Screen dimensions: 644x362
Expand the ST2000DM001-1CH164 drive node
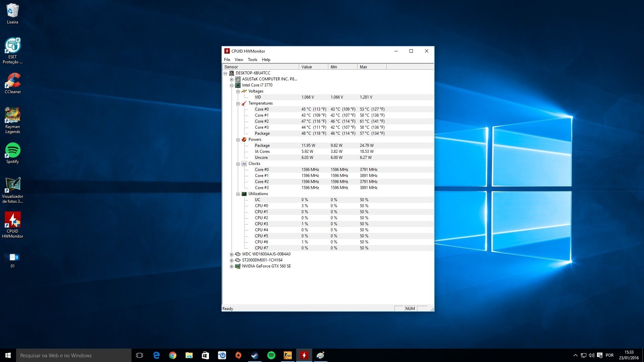coord(231,260)
